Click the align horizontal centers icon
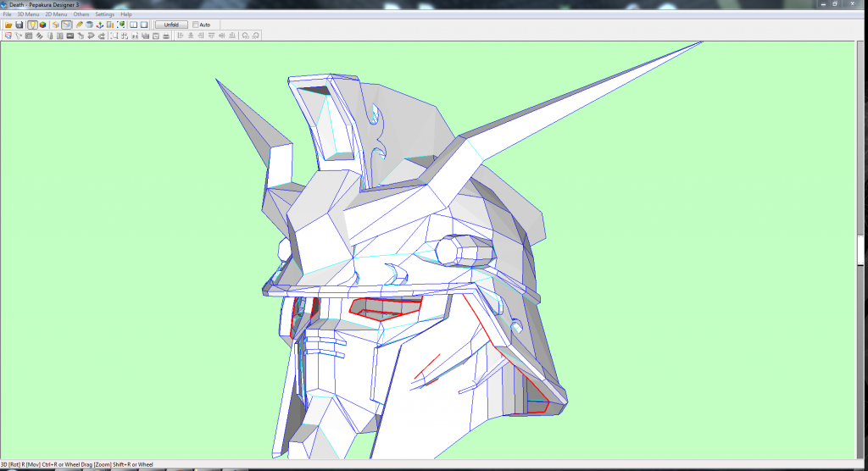Image resolution: width=868 pixels, height=471 pixels. [191, 36]
